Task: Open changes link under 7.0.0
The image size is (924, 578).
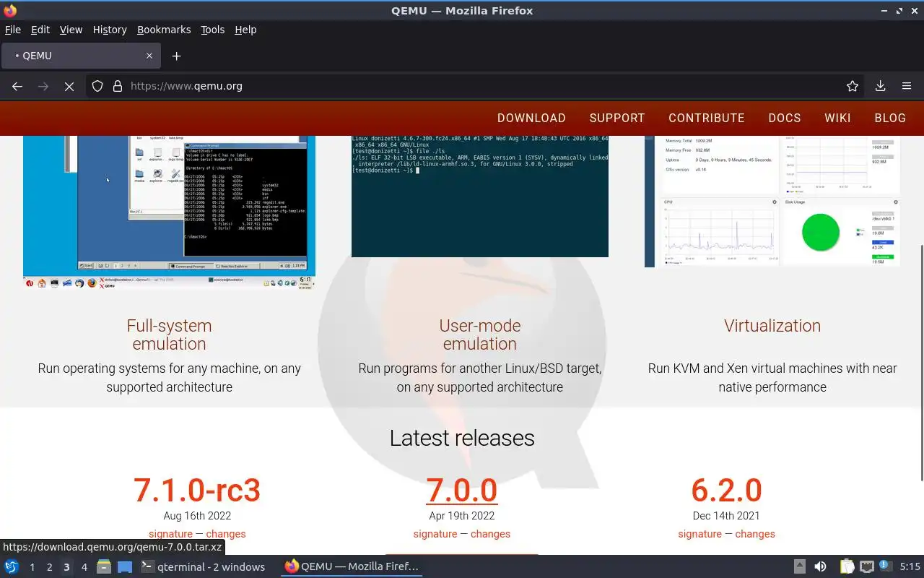Action: 490,534
